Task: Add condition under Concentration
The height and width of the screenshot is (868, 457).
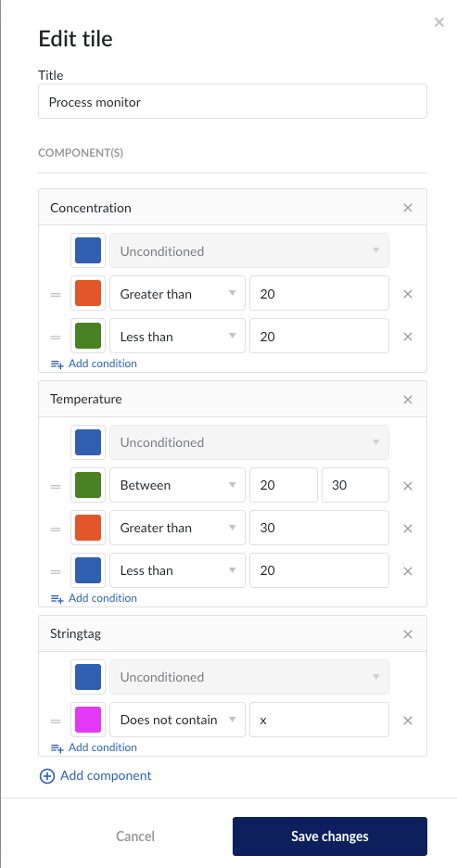Action: (x=94, y=364)
